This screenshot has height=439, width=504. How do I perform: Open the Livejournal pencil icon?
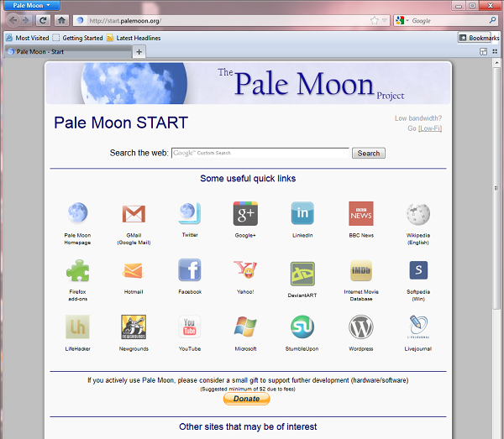pyautogui.click(x=418, y=327)
